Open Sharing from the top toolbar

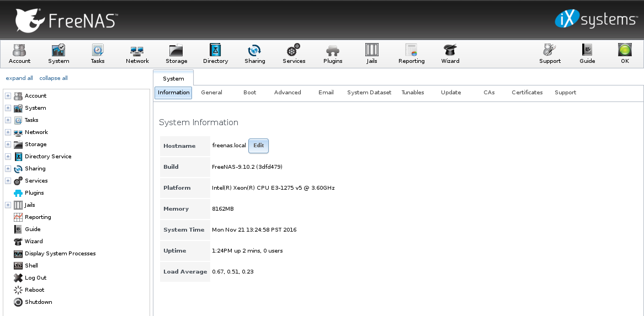coord(254,53)
